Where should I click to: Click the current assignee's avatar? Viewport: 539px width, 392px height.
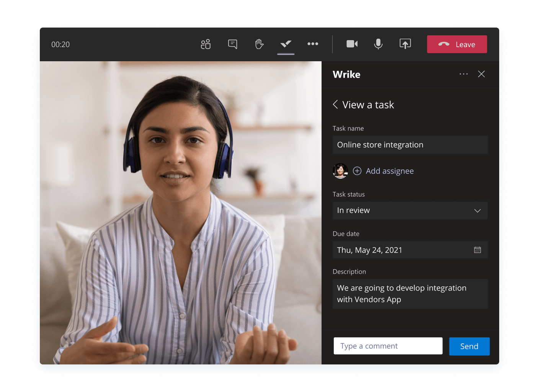pos(340,171)
